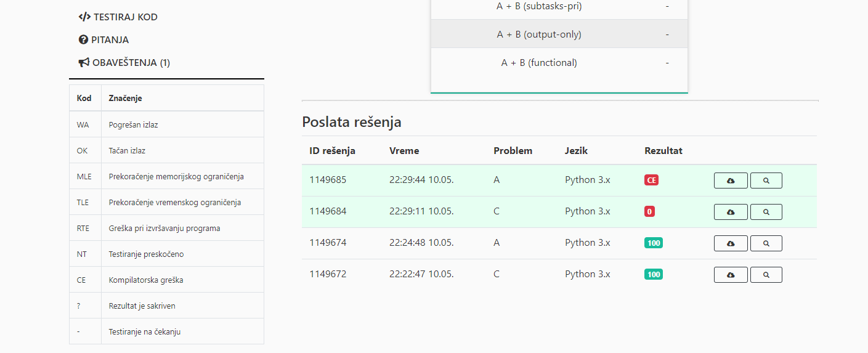Select the A + B (functional) problem
The height and width of the screenshot is (353, 868).
pos(538,63)
